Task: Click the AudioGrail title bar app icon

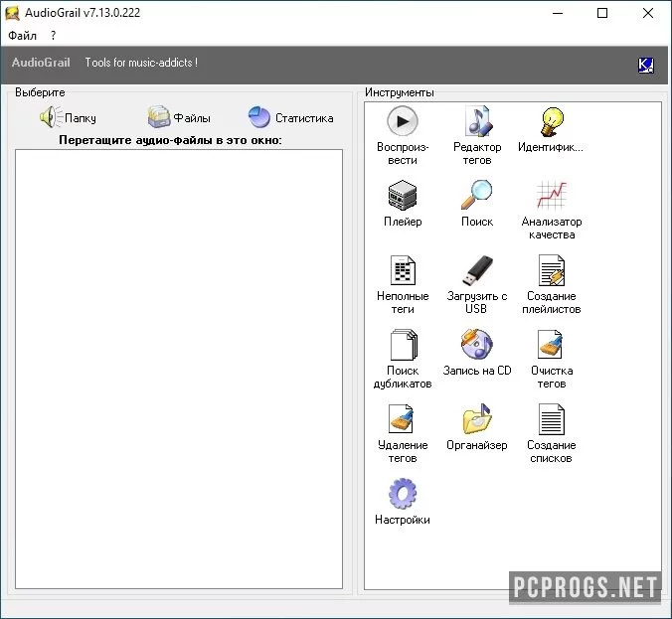Action: (12, 13)
